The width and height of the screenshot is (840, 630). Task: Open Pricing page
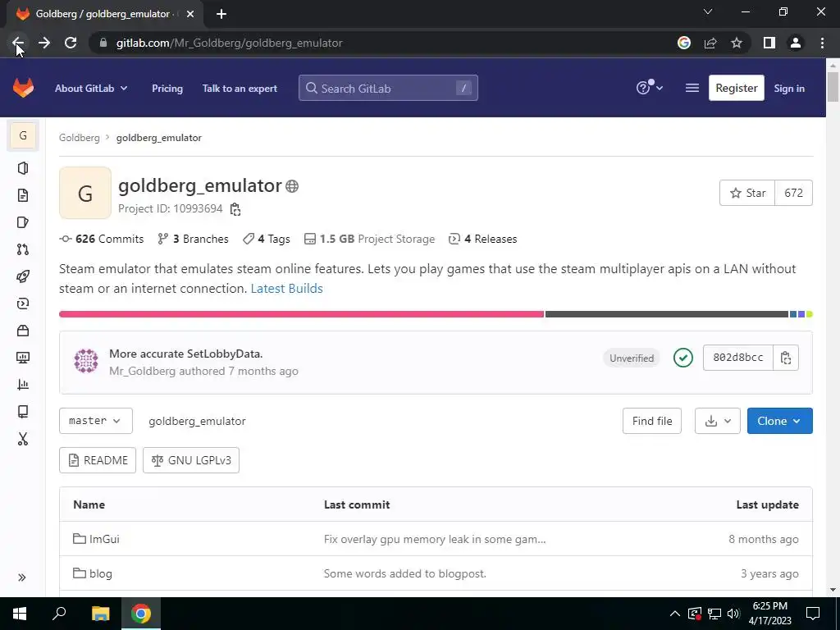click(167, 89)
